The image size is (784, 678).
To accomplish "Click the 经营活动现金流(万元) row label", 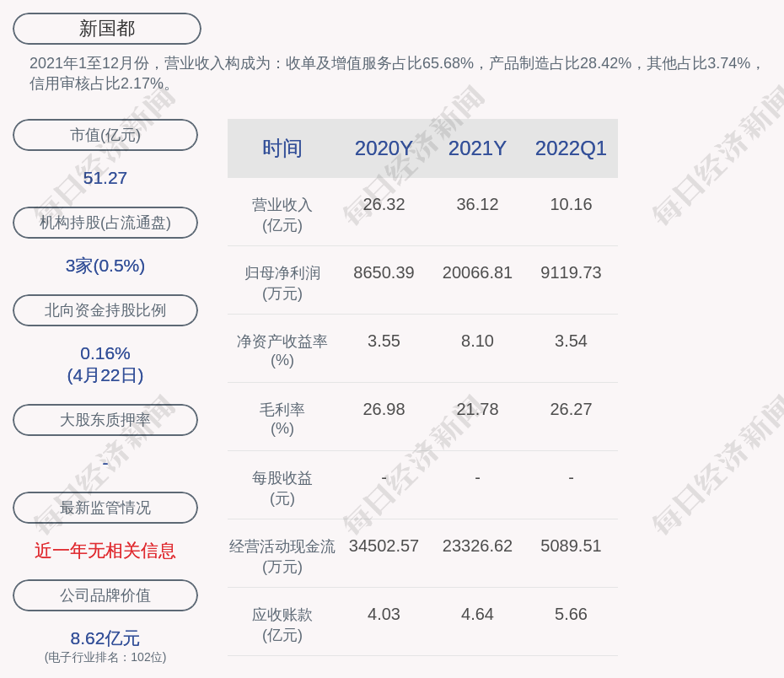I will point(282,556).
